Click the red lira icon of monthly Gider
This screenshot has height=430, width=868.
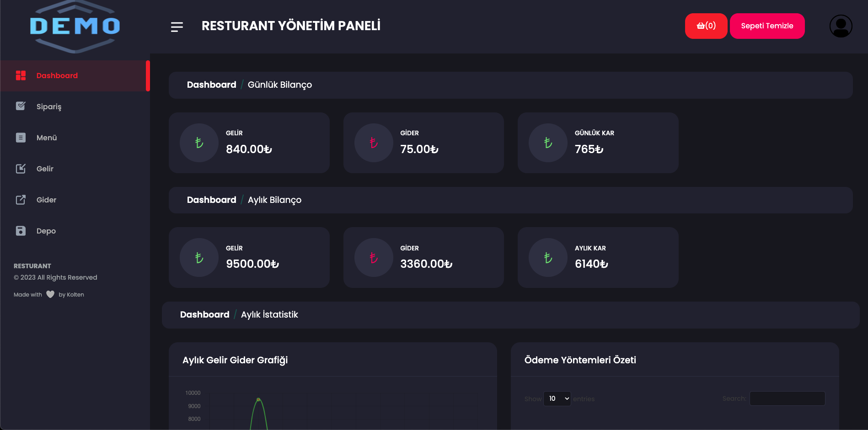(374, 258)
